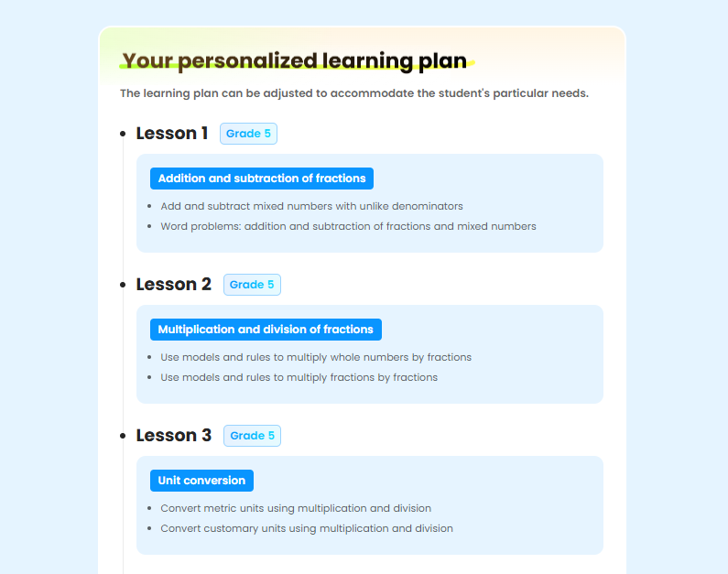Select Multiplication and division of fractions topic
This screenshot has height=574, width=728.
[x=266, y=330]
